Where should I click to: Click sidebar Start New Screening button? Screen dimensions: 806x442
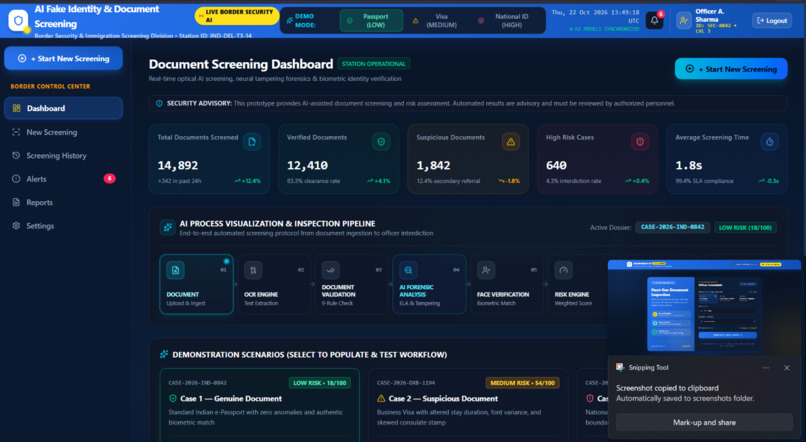[64, 59]
